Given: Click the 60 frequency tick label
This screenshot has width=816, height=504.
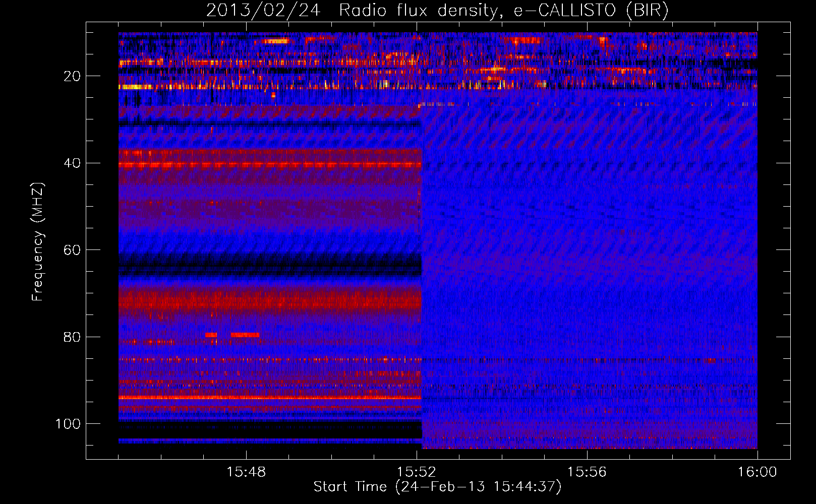Looking at the screenshot, I should (x=72, y=250).
